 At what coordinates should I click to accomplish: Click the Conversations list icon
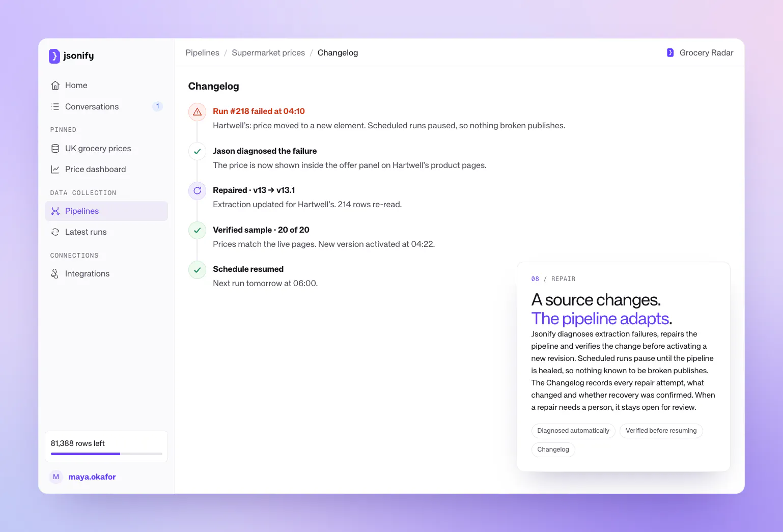(x=55, y=106)
